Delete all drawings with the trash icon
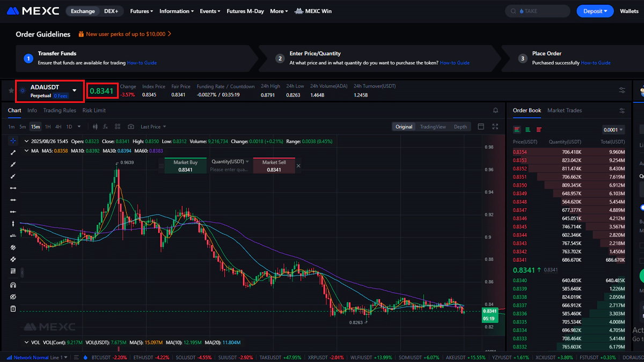 pyautogui.click(x=13, y=308)
